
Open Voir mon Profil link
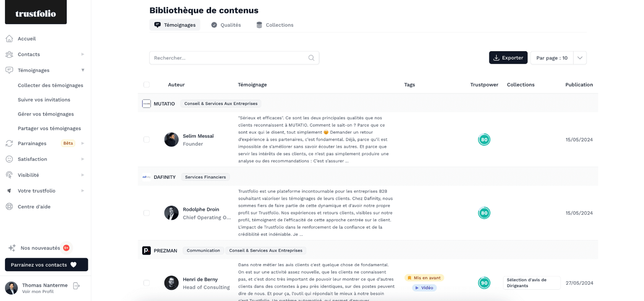click(38, 291)
